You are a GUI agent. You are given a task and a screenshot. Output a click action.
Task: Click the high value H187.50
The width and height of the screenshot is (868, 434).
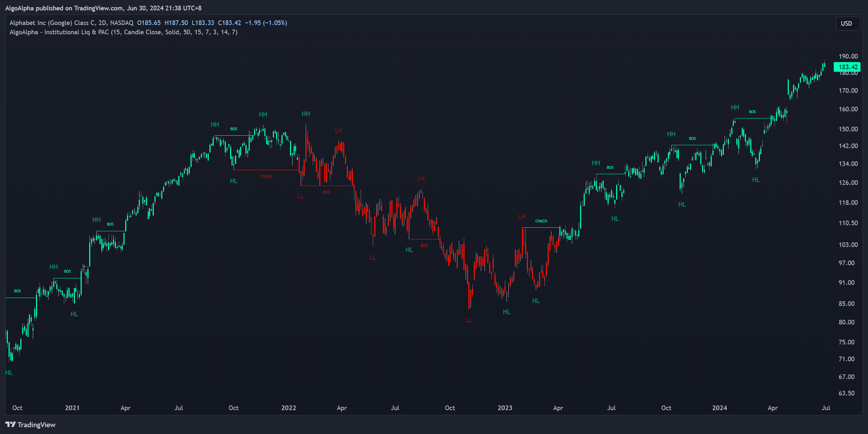tap(176, 23)
